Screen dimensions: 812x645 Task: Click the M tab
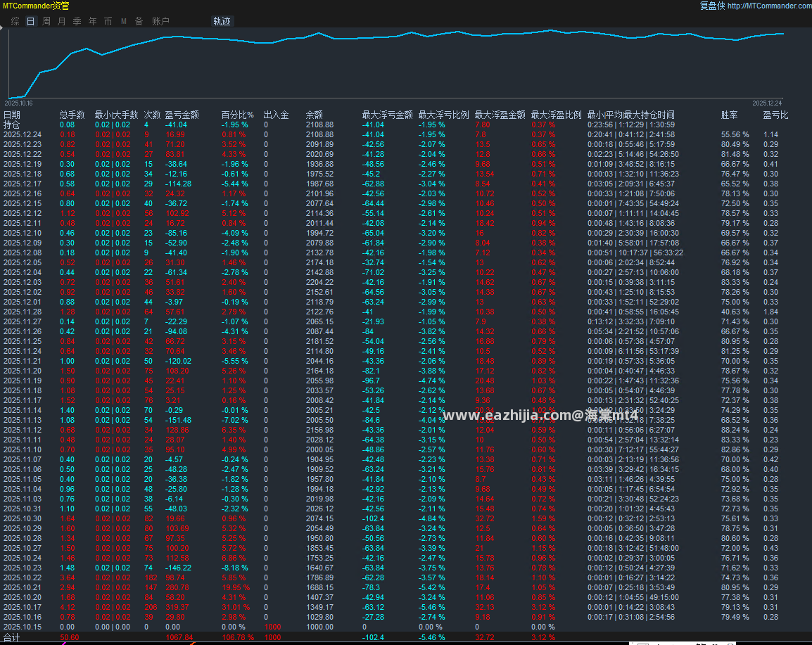tap(124, 21)
